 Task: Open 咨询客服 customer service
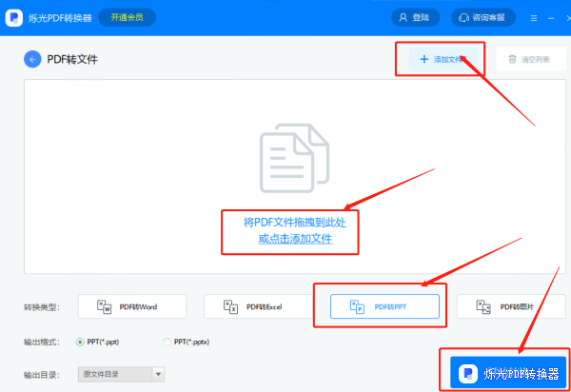click(483, 17)
